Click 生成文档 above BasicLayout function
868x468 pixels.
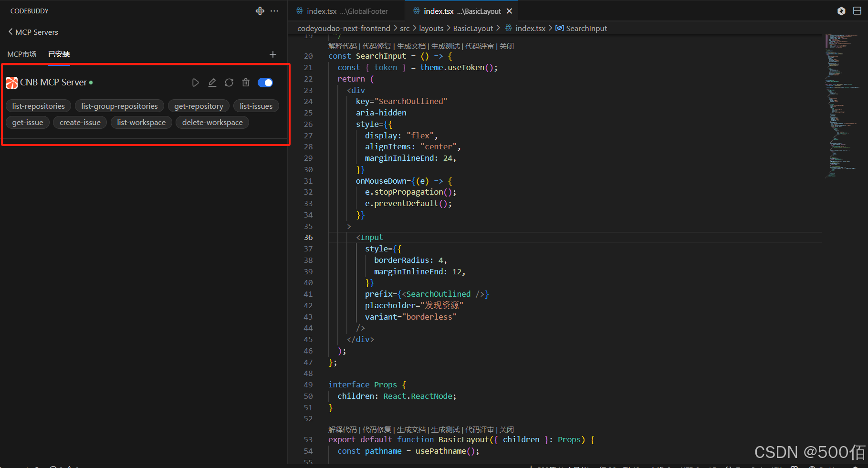[411, 430]
